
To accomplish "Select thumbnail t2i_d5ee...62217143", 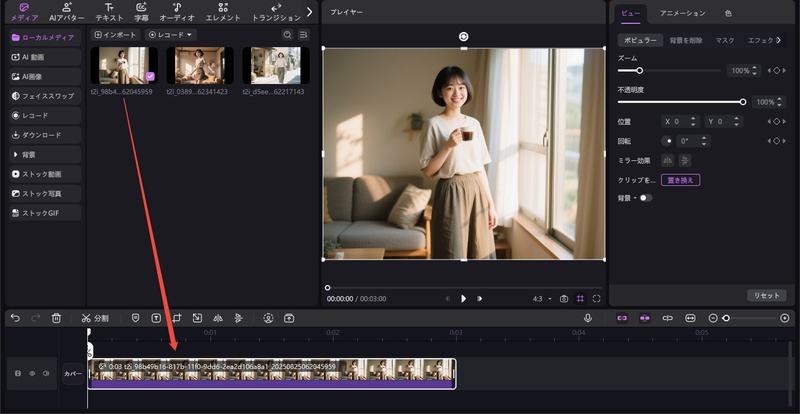I will pyautogui.click(x=276, y=65).
